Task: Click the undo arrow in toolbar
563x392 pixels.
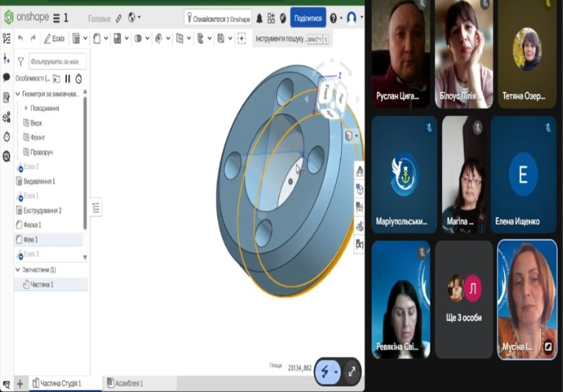Action: [20, 38]
